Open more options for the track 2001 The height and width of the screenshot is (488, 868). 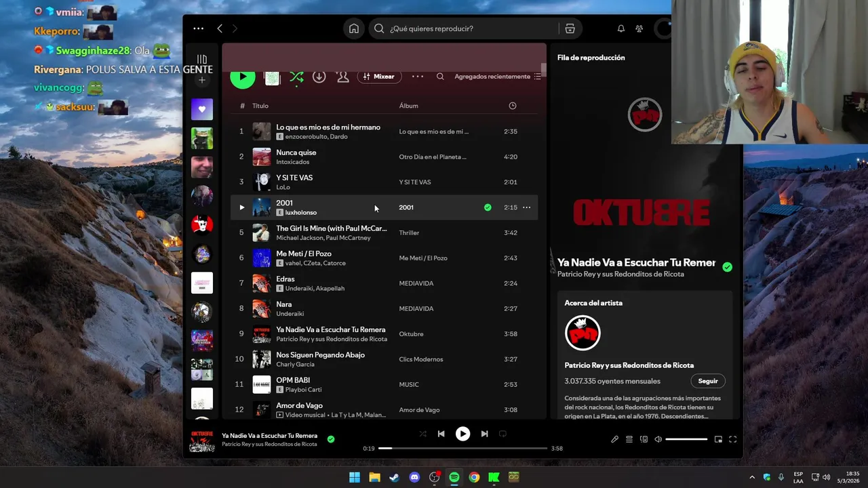point(526,207)
